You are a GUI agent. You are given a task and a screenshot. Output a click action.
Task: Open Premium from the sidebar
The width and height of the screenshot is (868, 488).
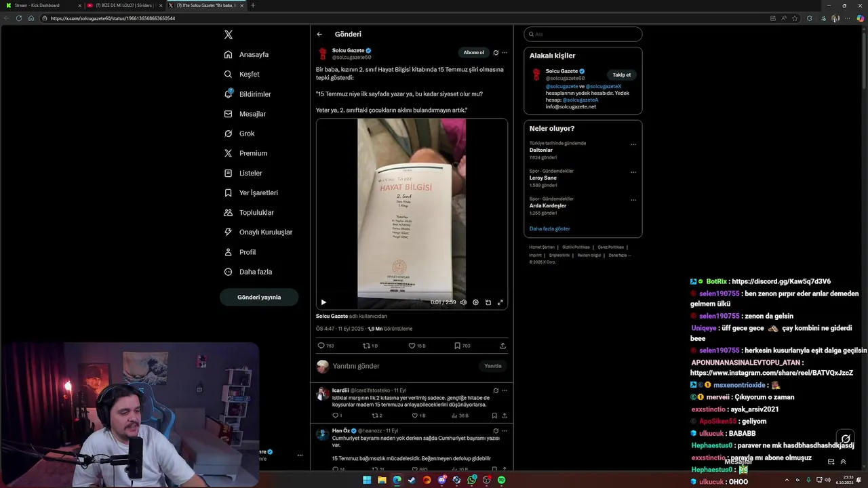(x=246, y=153)
